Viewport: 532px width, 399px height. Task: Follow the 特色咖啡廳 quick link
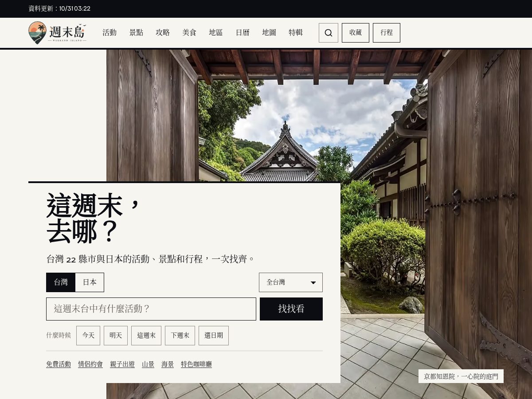tap(196, 364)
